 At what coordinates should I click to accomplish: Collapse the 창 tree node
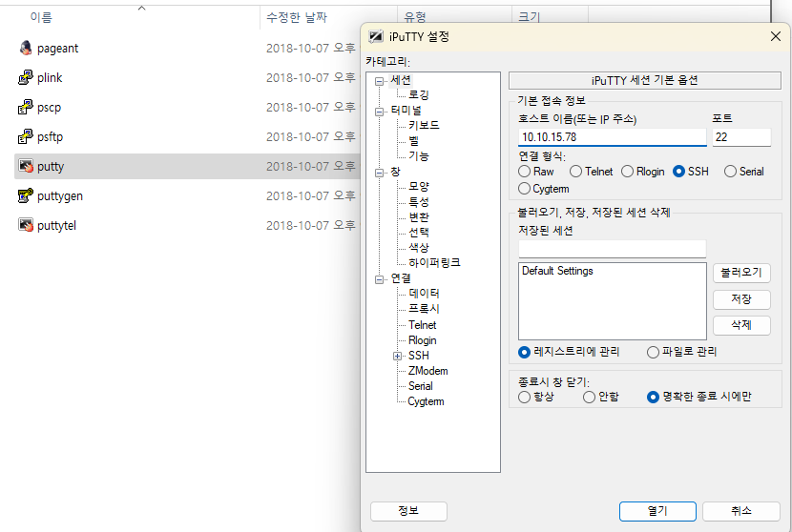pyautogui.click(x=380, y=174)
